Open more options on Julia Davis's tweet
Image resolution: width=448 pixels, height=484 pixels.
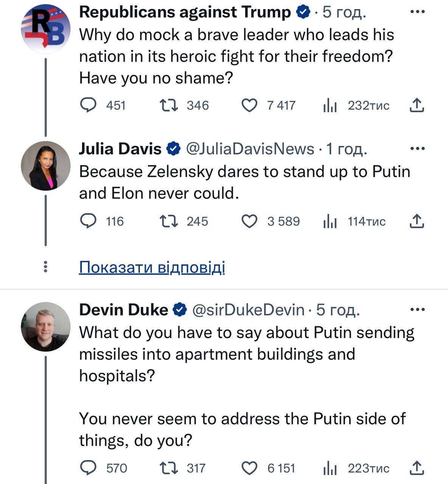tap(417, 149)
